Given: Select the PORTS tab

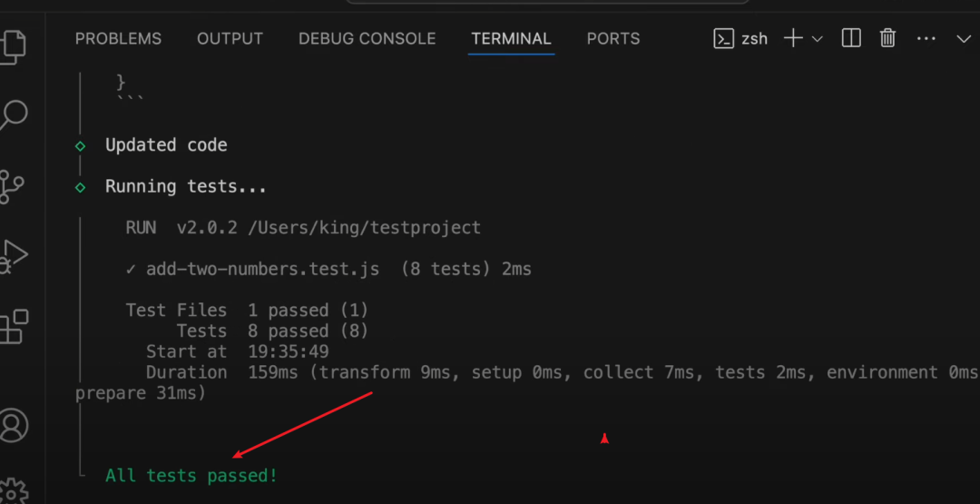Looking at the screenshot, I should pos(612,38).
